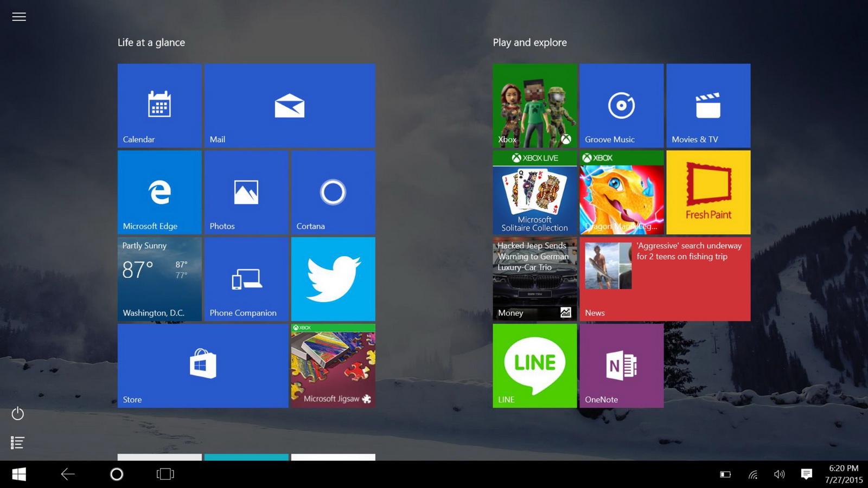The height and width of the screenshot is (488, 868).
Task: Open the OneNote tile
Action: 622,366
